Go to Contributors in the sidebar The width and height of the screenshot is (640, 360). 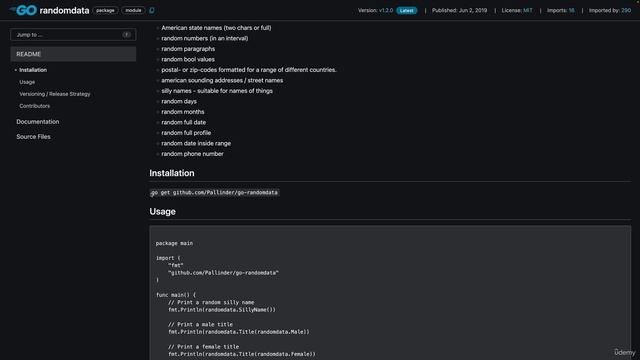(35, 106)
